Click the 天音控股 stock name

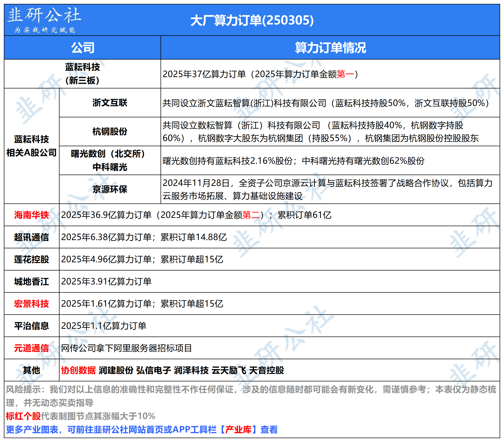coord(266,370)
